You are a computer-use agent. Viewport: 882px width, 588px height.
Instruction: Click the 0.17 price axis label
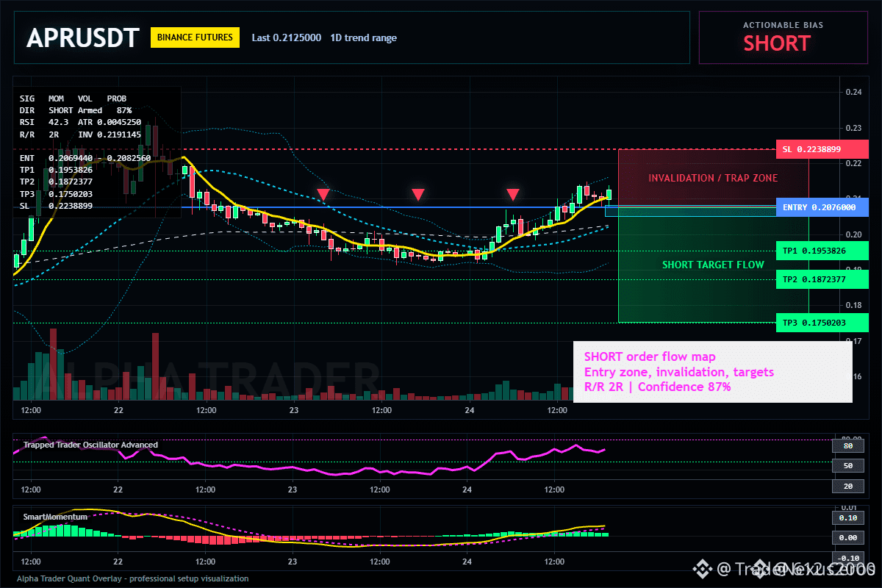point(853,341)
